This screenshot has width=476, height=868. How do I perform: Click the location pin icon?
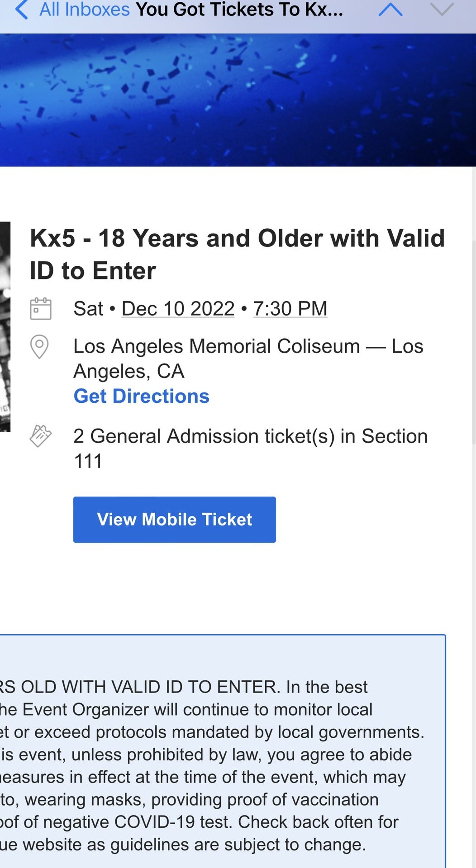39,347
